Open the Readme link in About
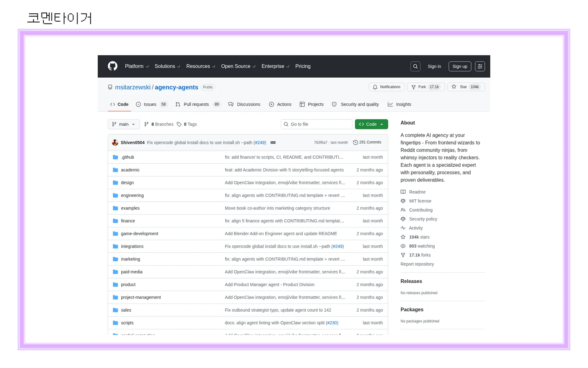This screenshot has width=588, height=368. click(413, 192)
